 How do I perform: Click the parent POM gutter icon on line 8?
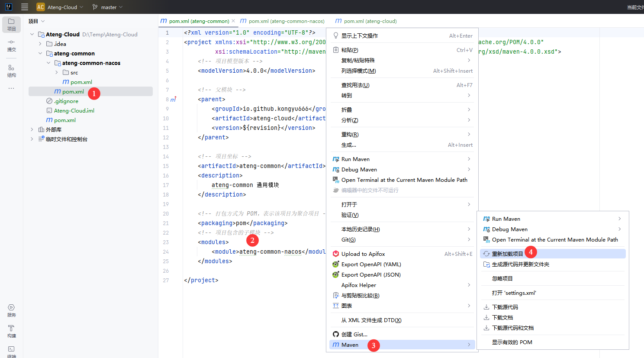coord(173,100)
